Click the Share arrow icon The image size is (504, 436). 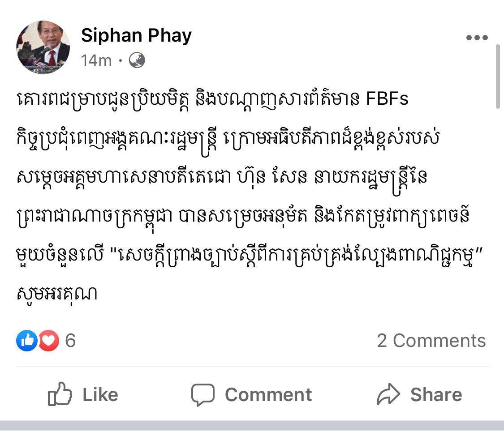[x=388, y=393]
